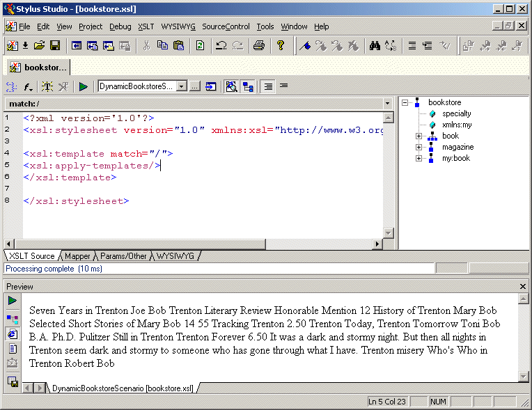Image resolution: width=532 pixels, height=410 pixels.
Task: Click the Save Preview disk icon in the Preview panel
Action: pyautogui.click(x=13, y=381)
